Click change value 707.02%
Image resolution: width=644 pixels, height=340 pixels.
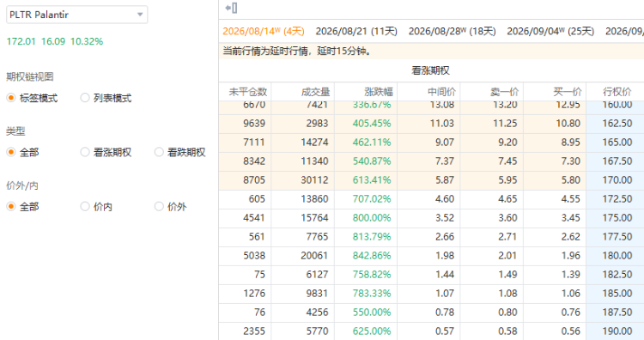(372, 198)
